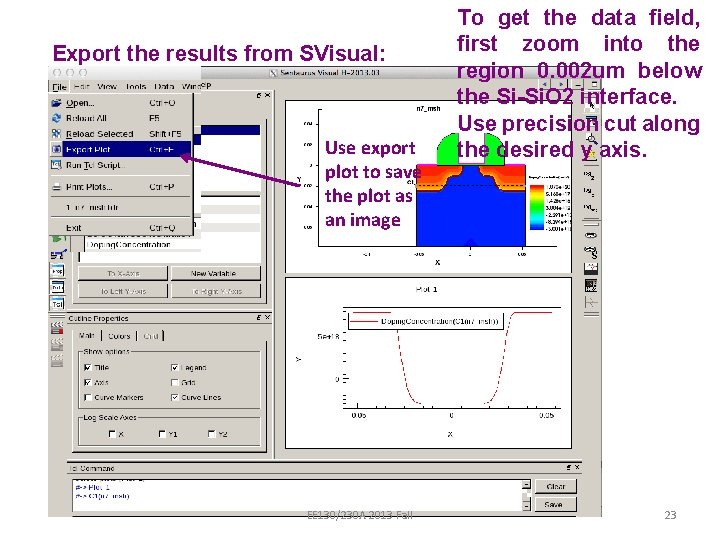Select the magnifier zoom tool
The height and width of the screenshot is (540, 720).
pyautogui.click(x=591, y=139)
